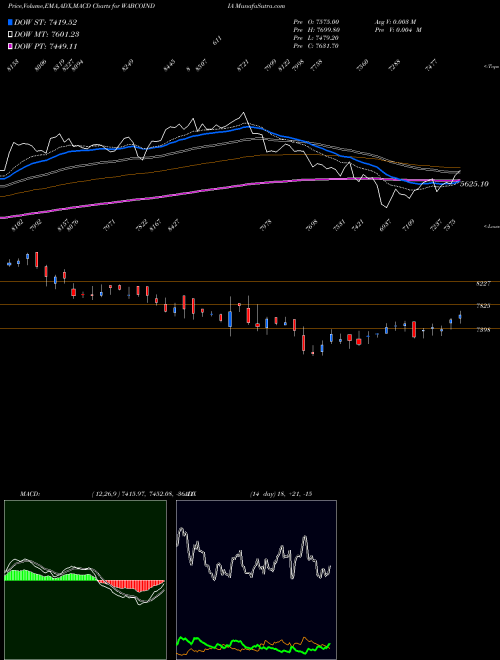500x660 pixels.
Task: Click the magenta DOW PT legend swatch
Action: tap(11, 46)
